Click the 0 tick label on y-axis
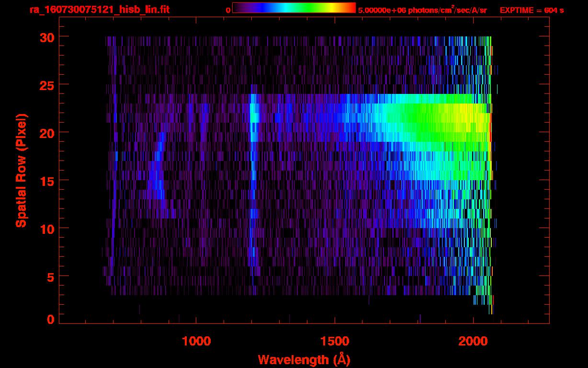The width and height of the screenshot is (588, 368). point(50,320)
